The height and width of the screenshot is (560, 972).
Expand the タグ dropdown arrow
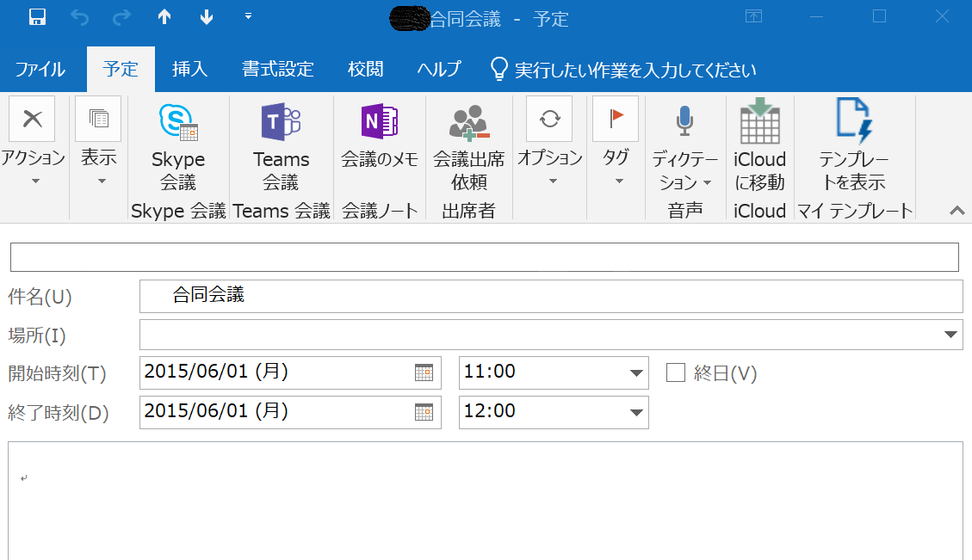tap(619, 181)
